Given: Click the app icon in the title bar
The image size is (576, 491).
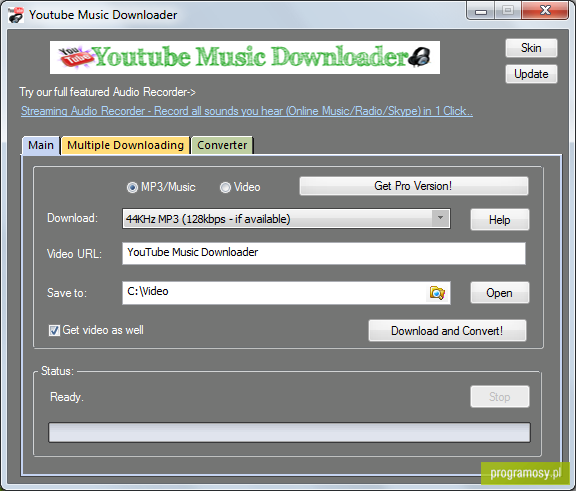Looking at the screenshot, I should pyautogui.click(x=16, y=15).
